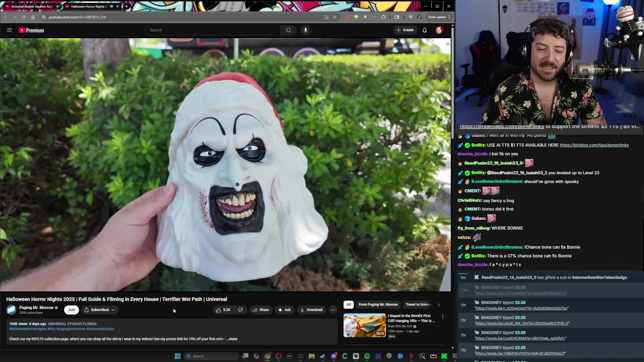Click the Create button
Image resolution: width=644 pixels, height=362 pixels.
coord(405,30)
